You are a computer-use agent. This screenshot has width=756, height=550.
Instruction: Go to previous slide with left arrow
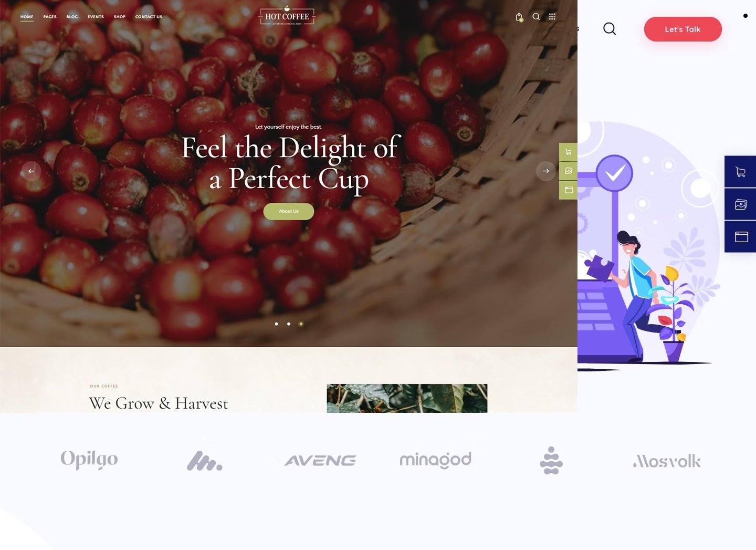click(x=31, y=171)
